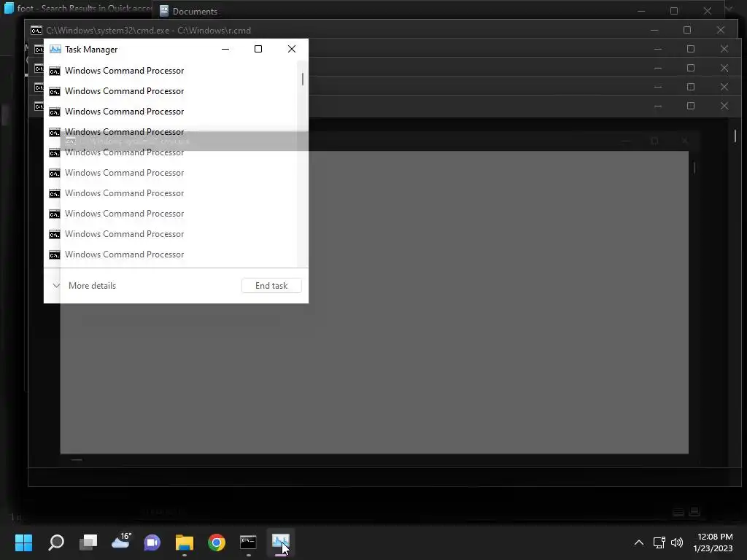The width and height of the screenshot is (747, 560).
Task: Open the volume control in tray
Action: [676, 542]
